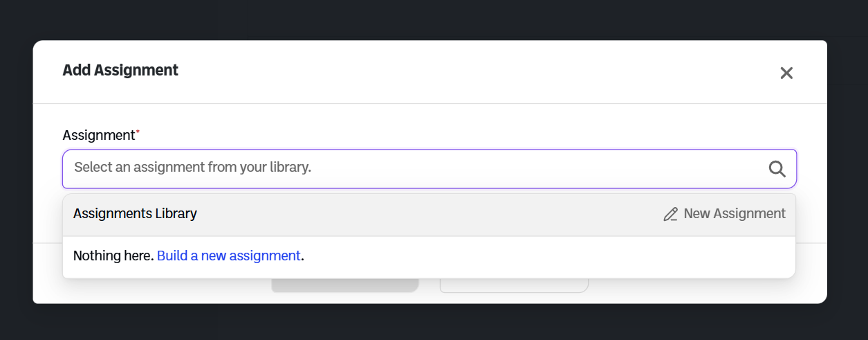Focus the assignment selection search field
Screen dimensions: 868x340
415,168
